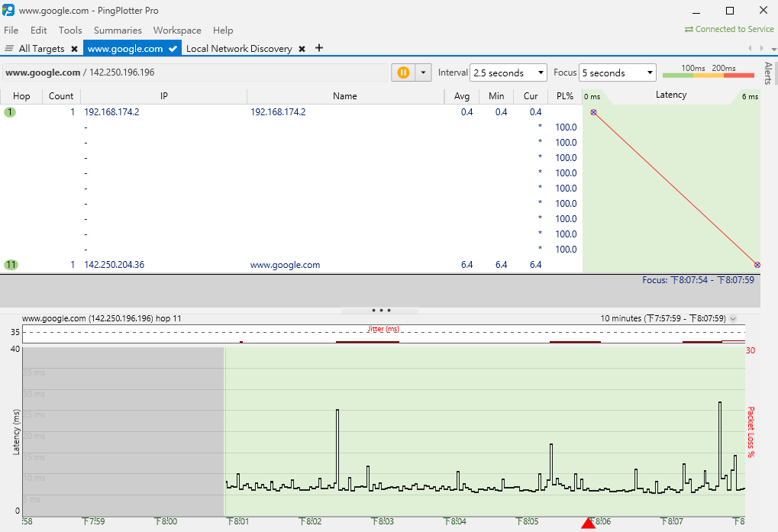
Task: Click the PingPlotter app icon in title bar
Action: point(8,10)
